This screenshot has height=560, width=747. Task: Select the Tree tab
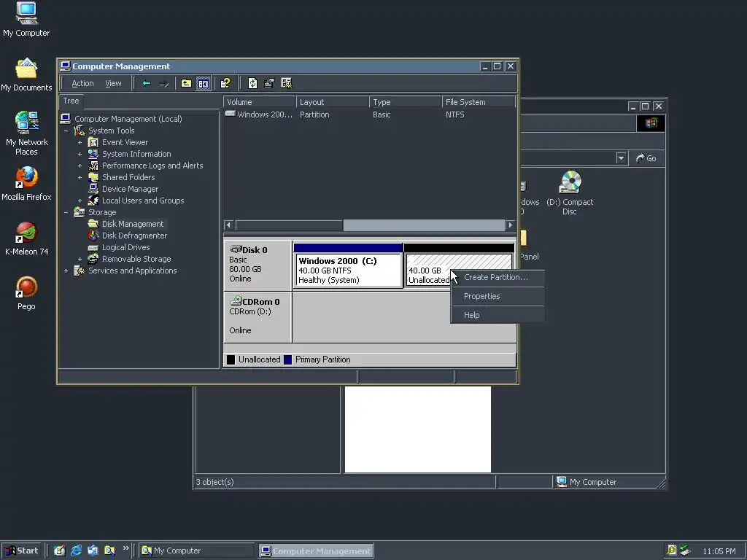(71, 101)
